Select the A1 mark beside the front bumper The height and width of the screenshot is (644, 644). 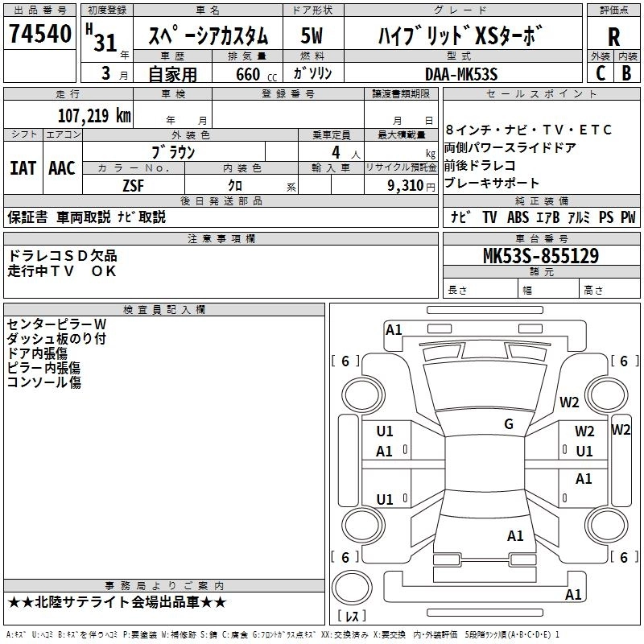click(394, 330)
